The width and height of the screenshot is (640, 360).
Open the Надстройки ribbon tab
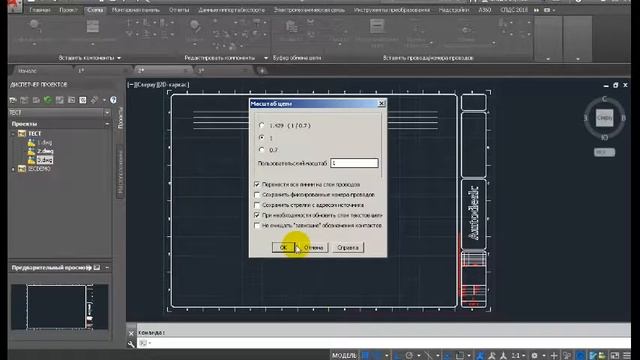click(x=454, y=10)
